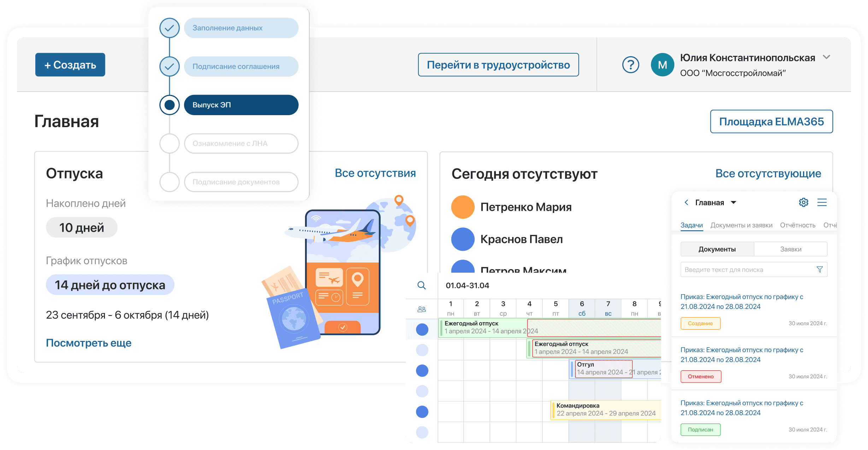Open the 01.04-31.04 date range selector
Screen dimensions: 868x450
(x=467, y=285)
